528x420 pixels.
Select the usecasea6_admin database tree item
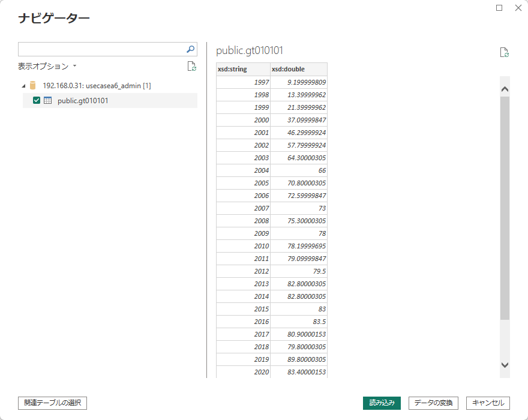click(96, 86)
